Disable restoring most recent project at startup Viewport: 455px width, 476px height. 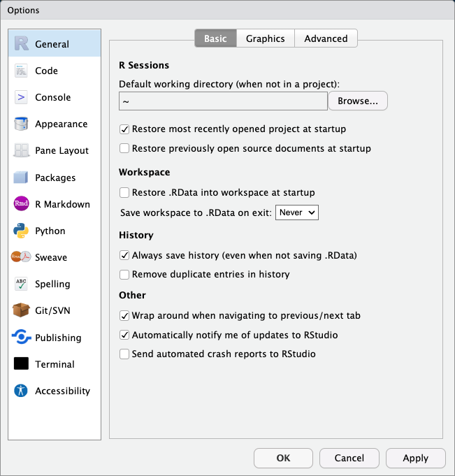point(125,129)
